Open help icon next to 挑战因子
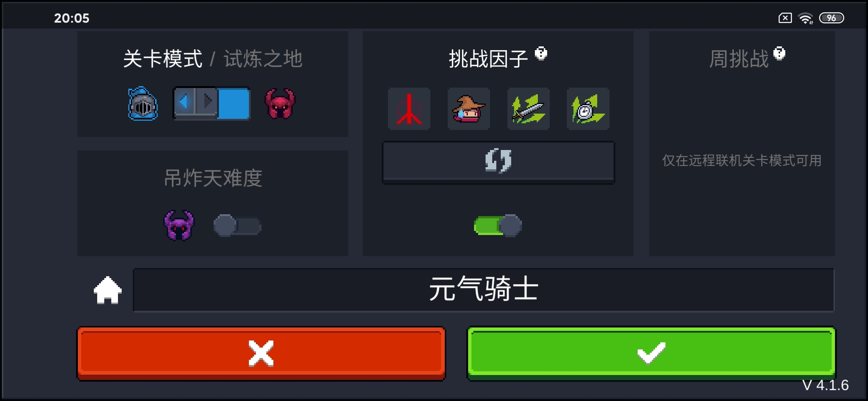The image size is (868, 401). point(541,53)
